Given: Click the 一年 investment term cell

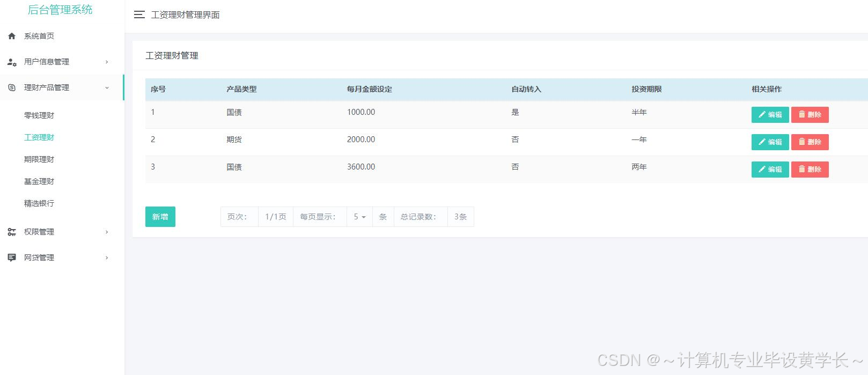Looking at the screenshot, I should (639, 139).
